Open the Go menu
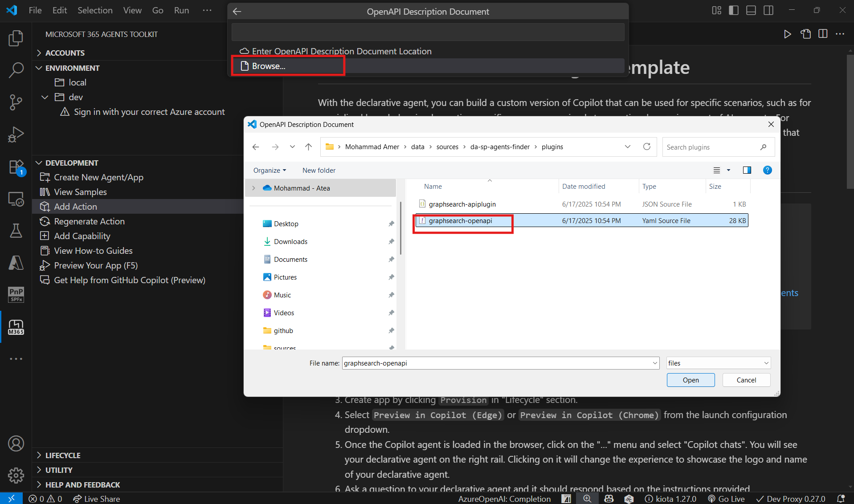This screenshot has height=504, width=854. click(x=158, y=10)
